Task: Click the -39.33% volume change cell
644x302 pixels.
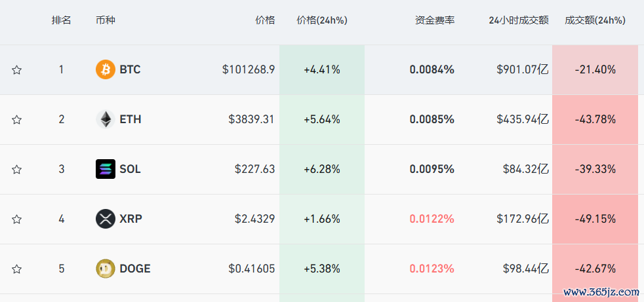Action: (595, 169)
